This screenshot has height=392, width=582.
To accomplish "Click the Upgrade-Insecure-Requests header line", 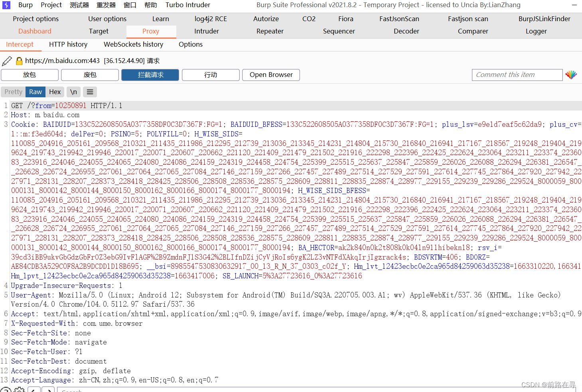I will pyautogui.click(x=67, y=286).
